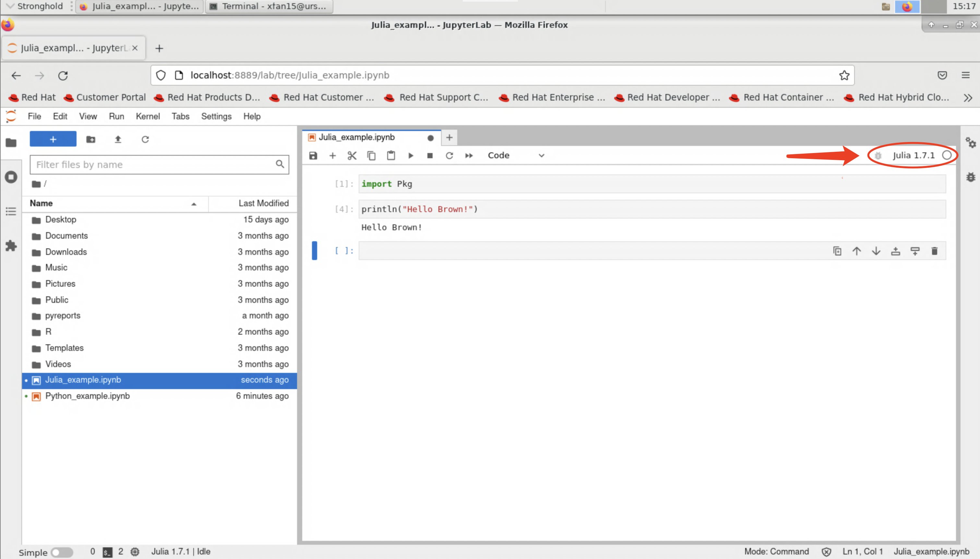
Task: Open the Kernel menu
Action: click(x=148, y=116)
